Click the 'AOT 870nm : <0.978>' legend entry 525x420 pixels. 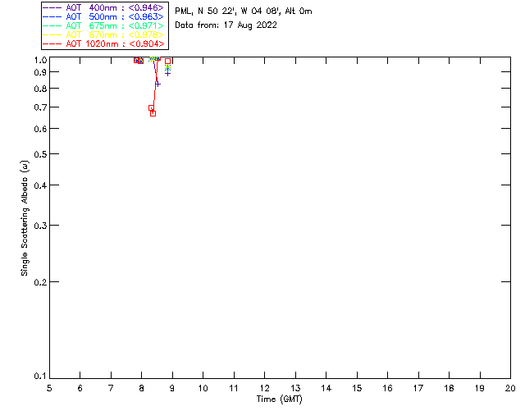pyautogui.click(x=103, y=34)
